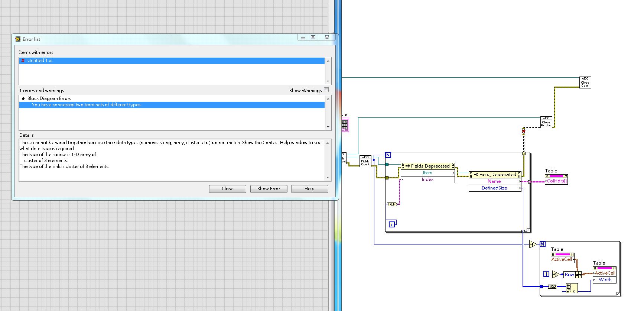Image resolution: width=644 pixels, height=311 pixels.
Task: Enable the Show Warnings checkbox
Action: pos(326,90)
